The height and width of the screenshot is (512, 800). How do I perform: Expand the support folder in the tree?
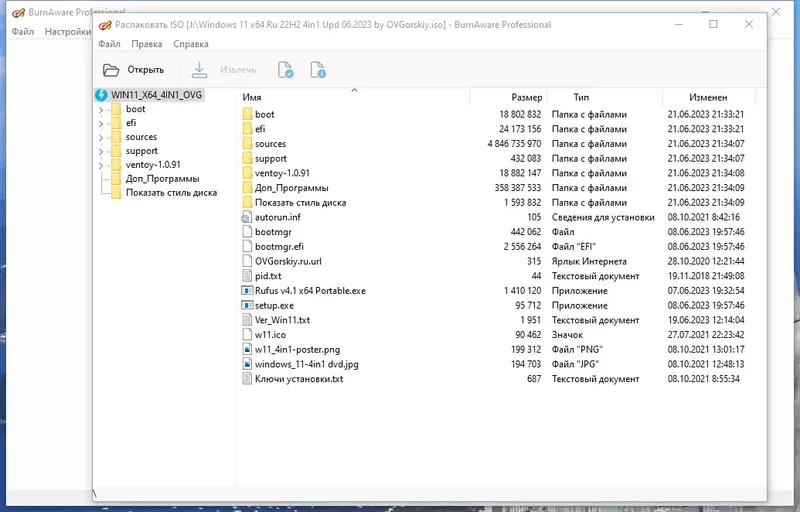pos(101,151)
